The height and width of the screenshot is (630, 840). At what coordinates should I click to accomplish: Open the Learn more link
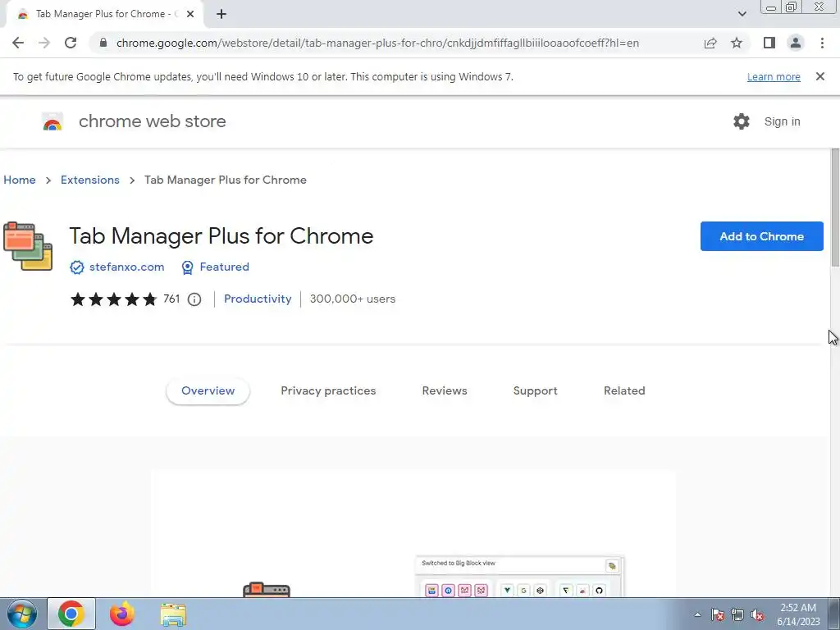(774, 76)
